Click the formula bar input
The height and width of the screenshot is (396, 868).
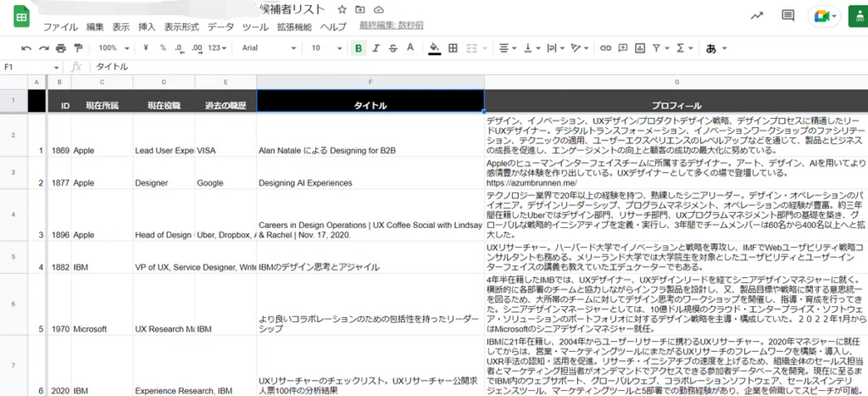point(479,67)
